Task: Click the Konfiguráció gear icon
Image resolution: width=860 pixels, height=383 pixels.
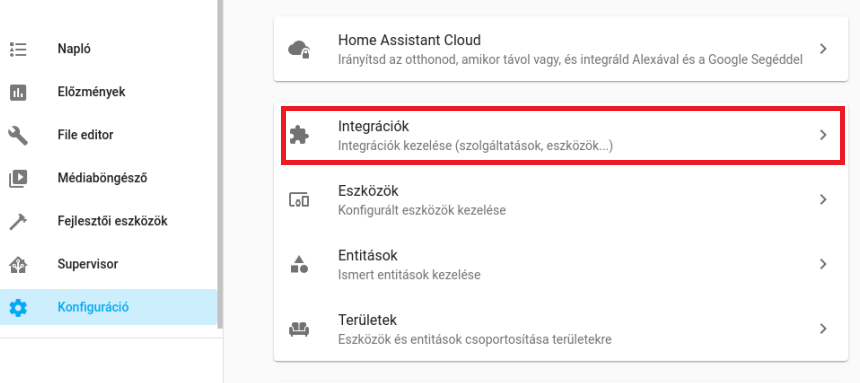Action: [x=18, y=308]
